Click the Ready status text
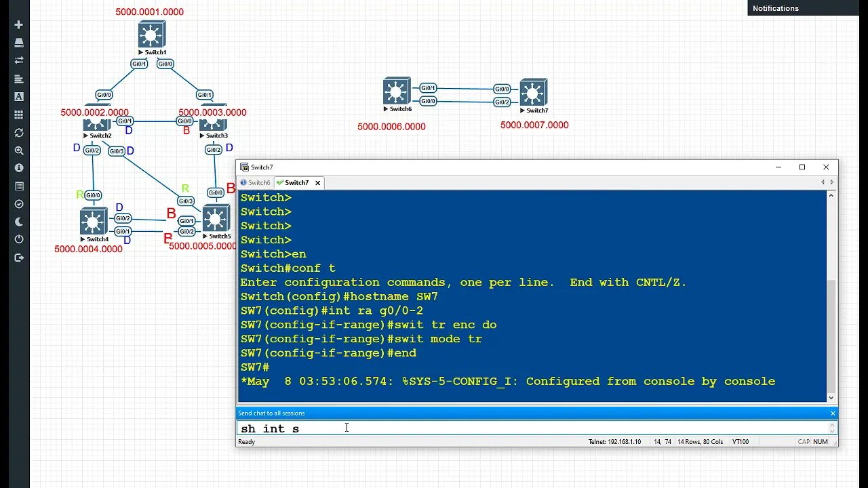The height and width of the screenshot is (488, 868). point(246,442)
